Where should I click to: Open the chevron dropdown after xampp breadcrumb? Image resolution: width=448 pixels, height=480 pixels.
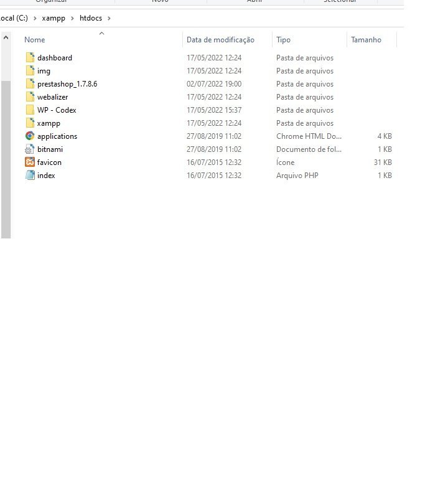[72, 19]
